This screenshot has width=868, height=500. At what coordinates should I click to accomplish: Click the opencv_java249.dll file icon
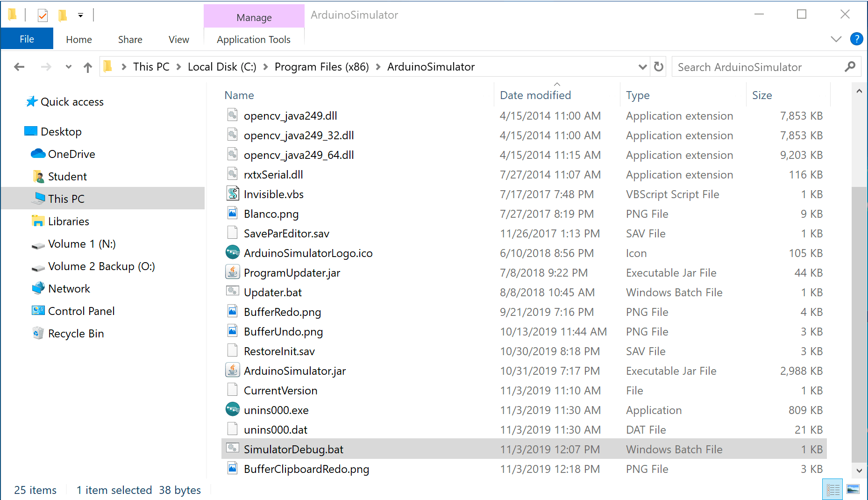pos(232,115)
